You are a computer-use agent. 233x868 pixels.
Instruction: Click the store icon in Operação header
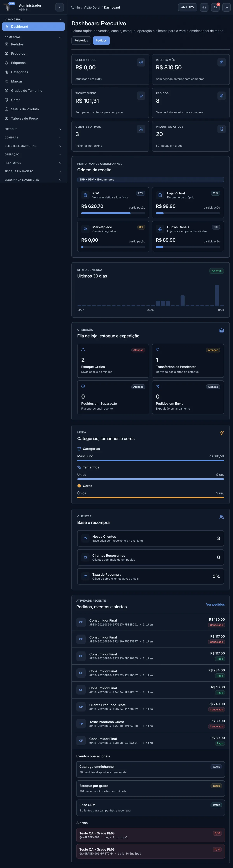(x=222, y=330)
